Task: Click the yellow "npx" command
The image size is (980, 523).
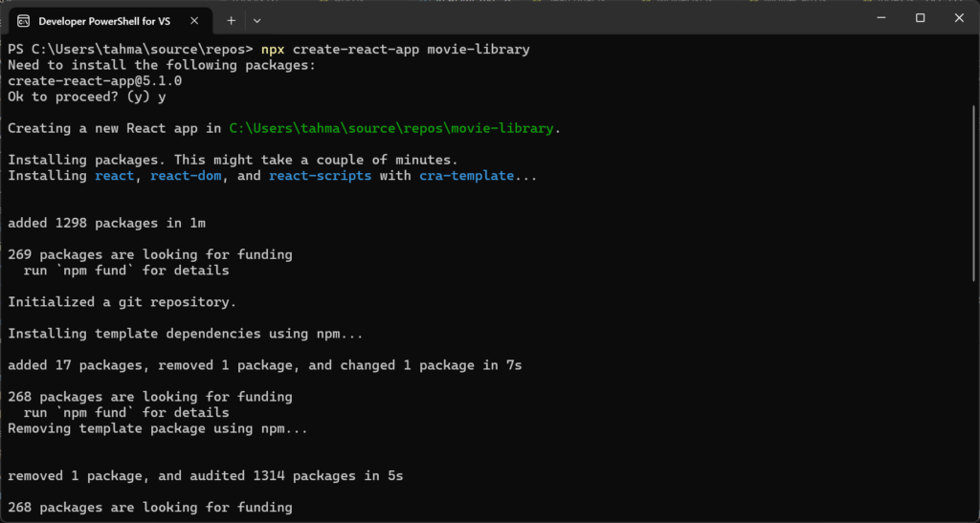Action: click(x=273, y=50)
